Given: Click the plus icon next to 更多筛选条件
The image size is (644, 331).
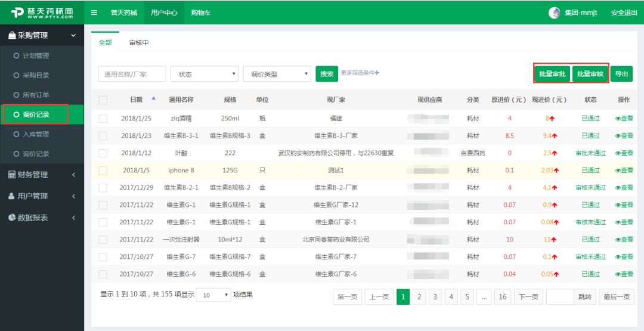Looking at the screenshot, I should pyautogui.click(x=377, y=73).
